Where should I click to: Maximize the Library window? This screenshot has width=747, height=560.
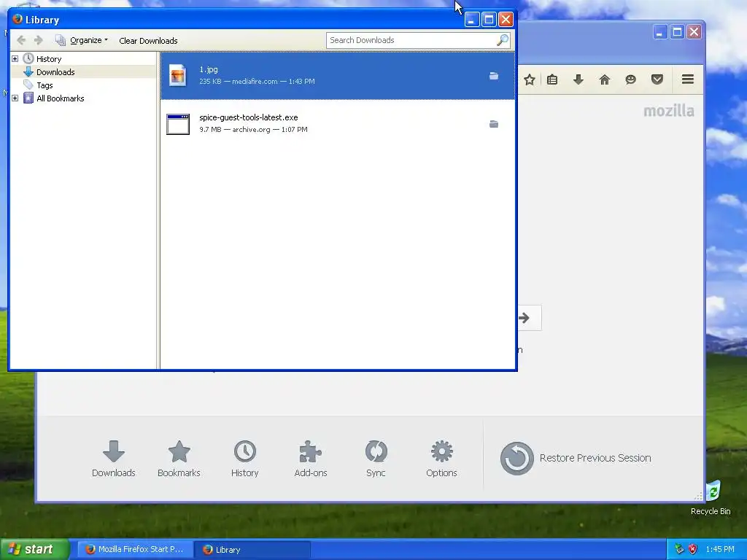(x=489, y=20)
